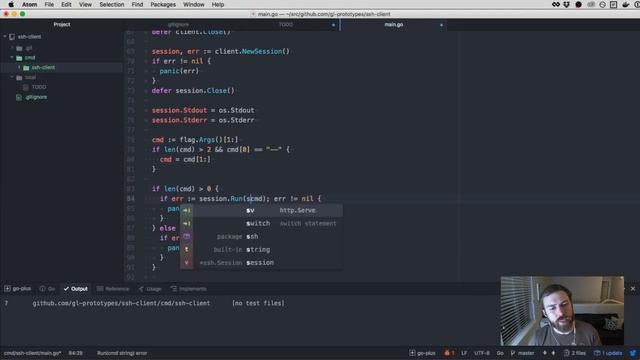The width and height of the screenshot is (640, 360).
Task: Click the git push up-arrow icon
Action: click(x=553, y=353)
